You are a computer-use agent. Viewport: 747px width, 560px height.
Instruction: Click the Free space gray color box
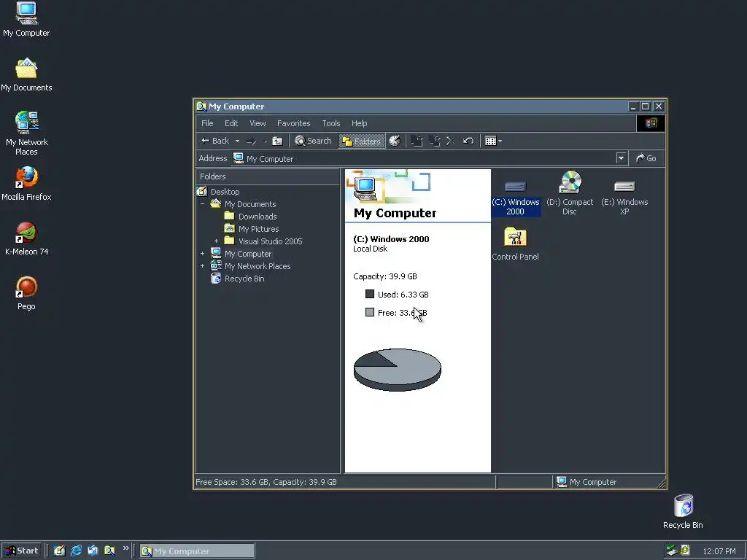[x=370, y=312]
